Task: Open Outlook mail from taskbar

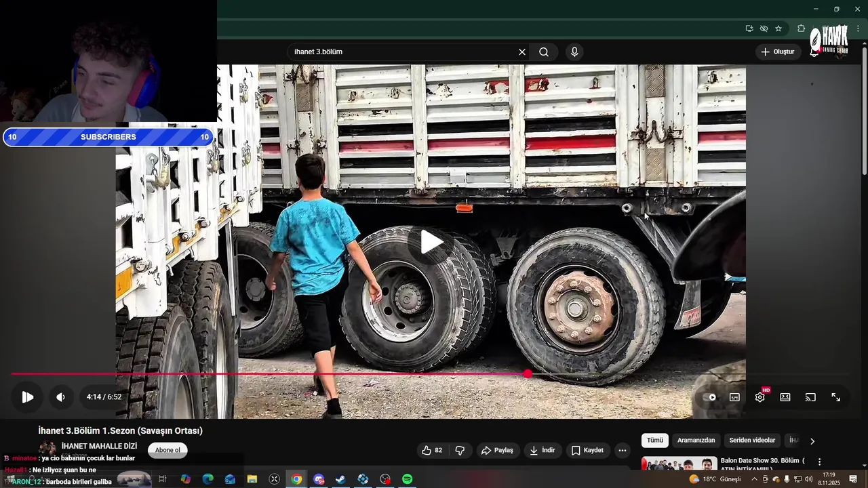Action: pyautogui.click(x=230, y=479)
